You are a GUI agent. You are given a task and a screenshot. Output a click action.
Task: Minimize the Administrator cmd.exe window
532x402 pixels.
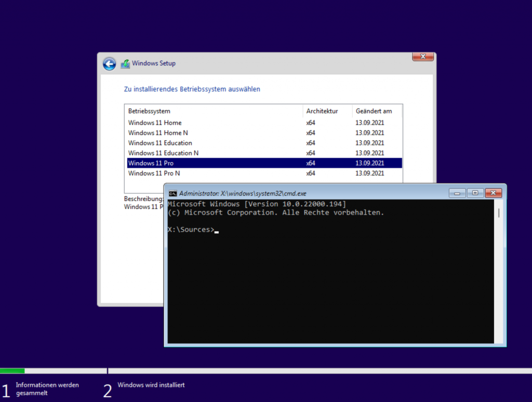[x=457, y=193]
